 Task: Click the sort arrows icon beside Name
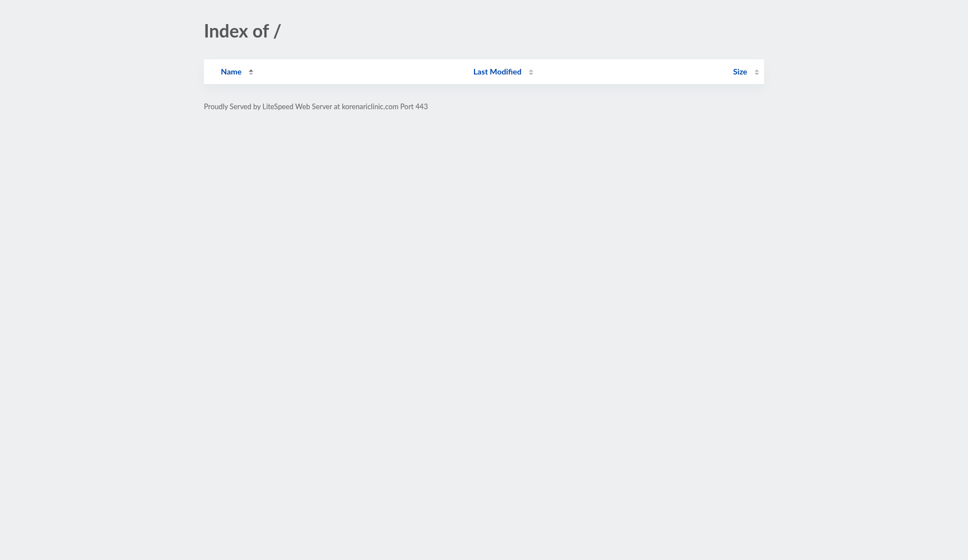point(251,72)
